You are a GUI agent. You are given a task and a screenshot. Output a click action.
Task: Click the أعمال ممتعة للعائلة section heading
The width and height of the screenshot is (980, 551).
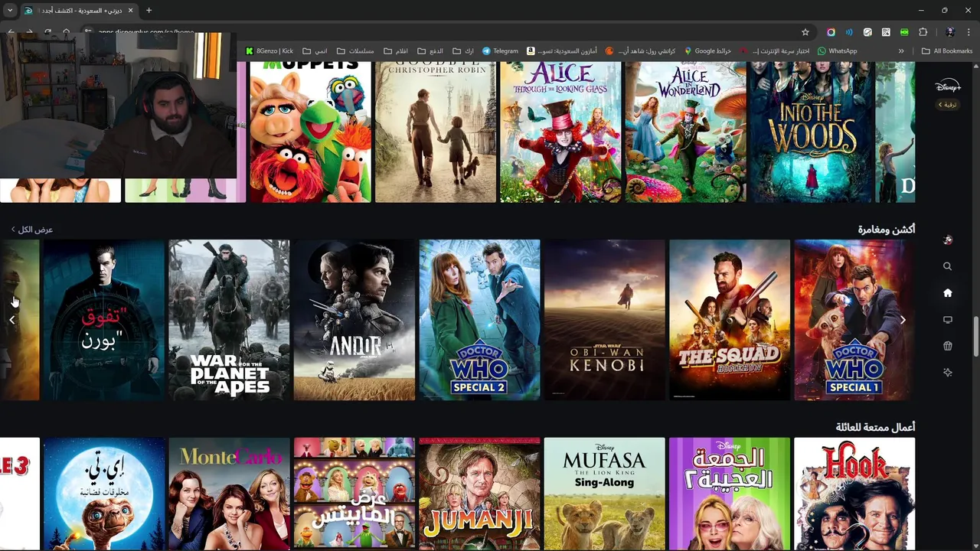(x=875, y=427)
